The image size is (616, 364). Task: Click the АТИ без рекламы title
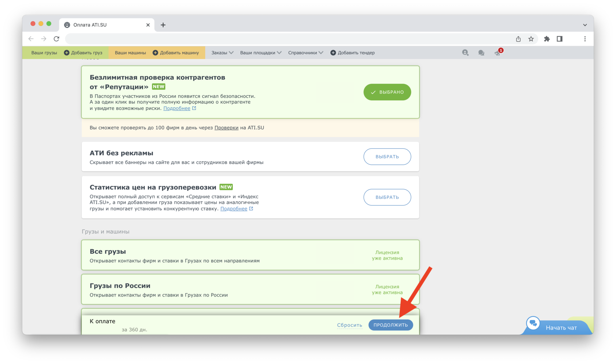(121, 153)
